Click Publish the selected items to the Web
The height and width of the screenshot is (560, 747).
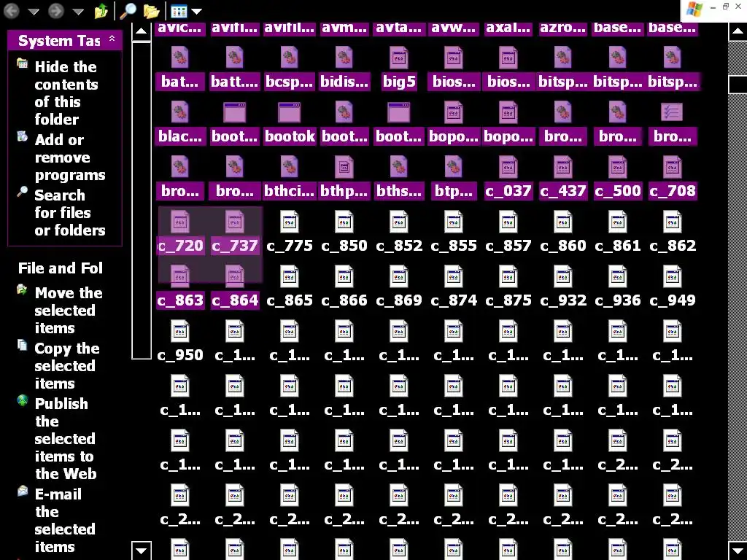tap(65, 438)
